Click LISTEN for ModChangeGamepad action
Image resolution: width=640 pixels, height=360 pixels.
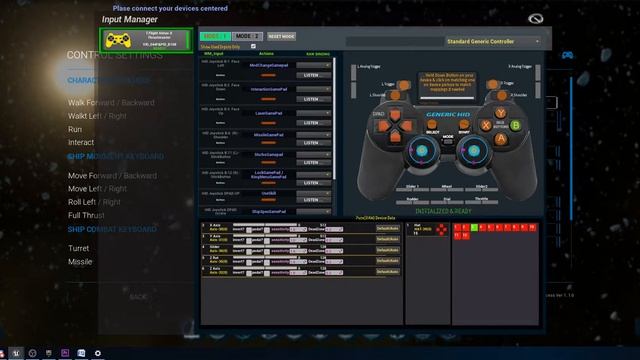313,76
